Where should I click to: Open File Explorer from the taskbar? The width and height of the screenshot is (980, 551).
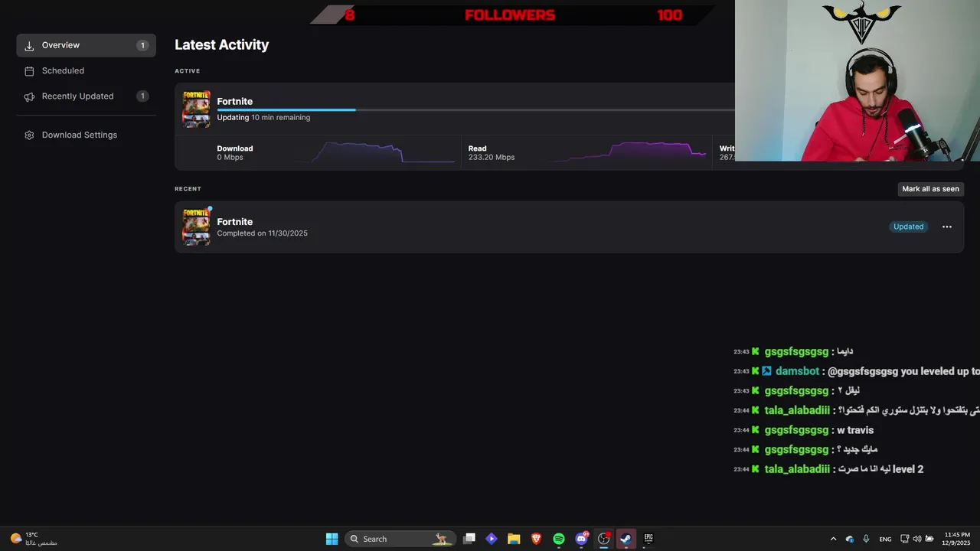[x=514, y=539]
